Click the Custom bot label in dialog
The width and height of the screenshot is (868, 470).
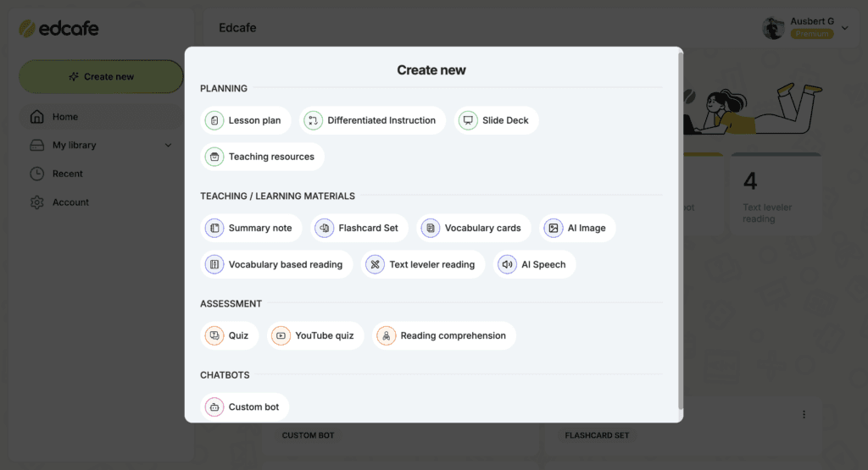pyautogui.click(x=253, y=407)
